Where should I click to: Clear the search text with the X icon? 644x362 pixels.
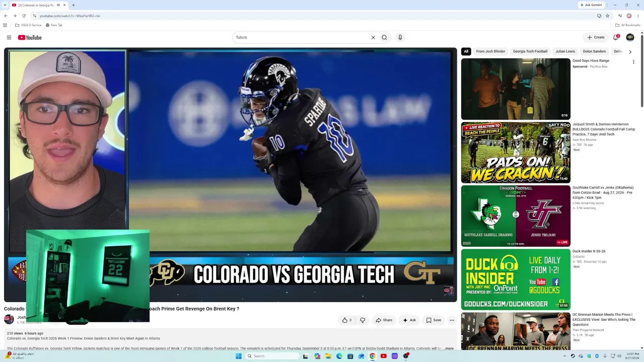(373, 37)
